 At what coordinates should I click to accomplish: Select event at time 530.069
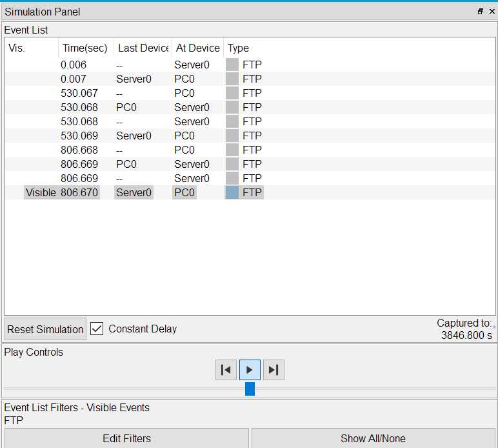click(x=250, y=136)
